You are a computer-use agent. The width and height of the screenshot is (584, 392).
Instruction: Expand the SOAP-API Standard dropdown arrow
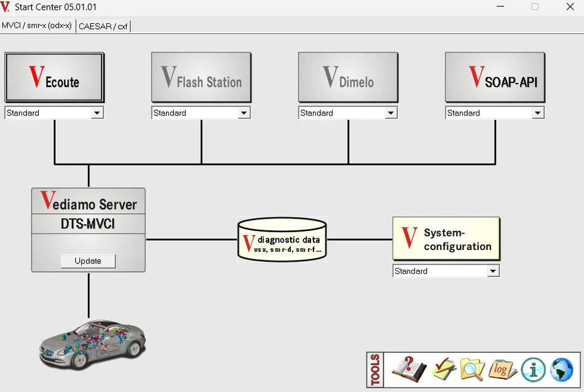[537, 113]
